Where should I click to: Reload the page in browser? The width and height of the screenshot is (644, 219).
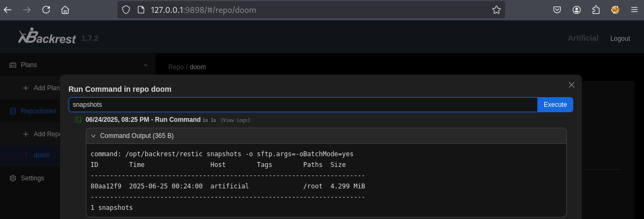[x=46, y=10]
